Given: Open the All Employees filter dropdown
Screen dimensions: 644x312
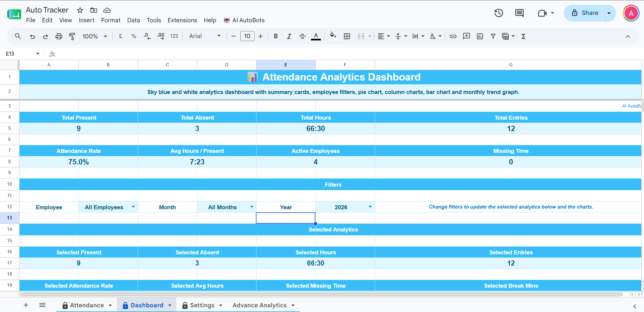Looking at the screenshot, I should tap(133, 207).
